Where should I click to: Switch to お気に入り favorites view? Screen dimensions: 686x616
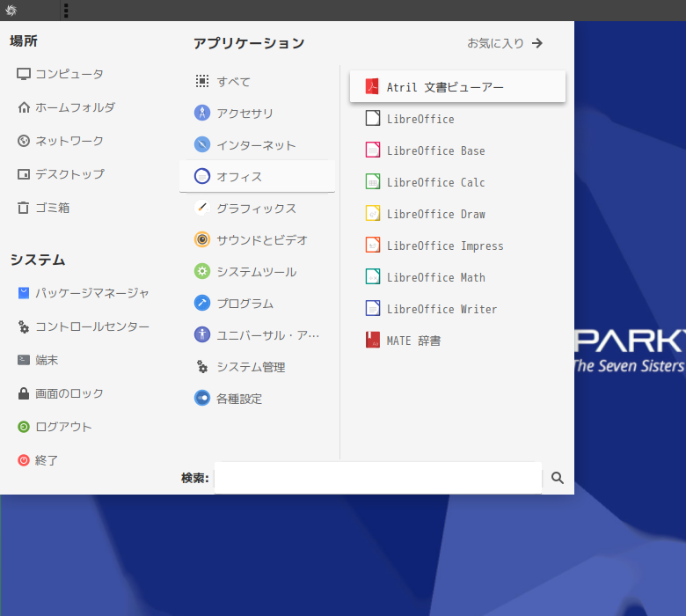505,43
